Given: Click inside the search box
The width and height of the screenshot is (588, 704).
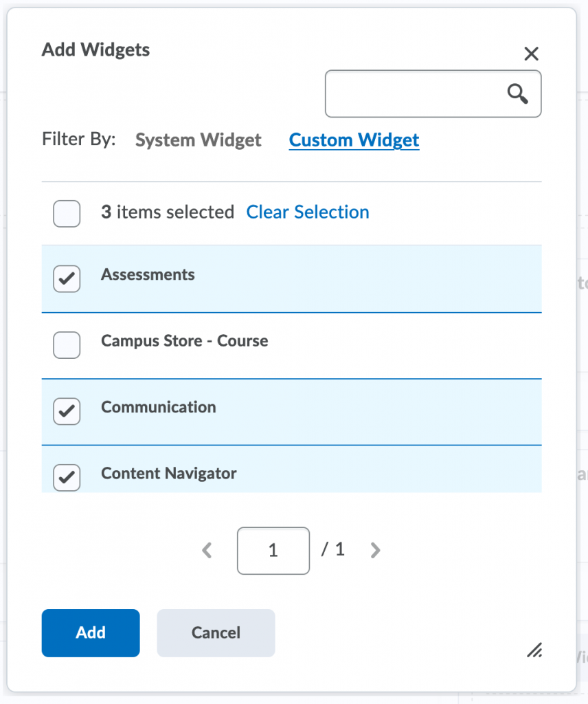Looking at the screenshot, I should (x=419, y=93).
